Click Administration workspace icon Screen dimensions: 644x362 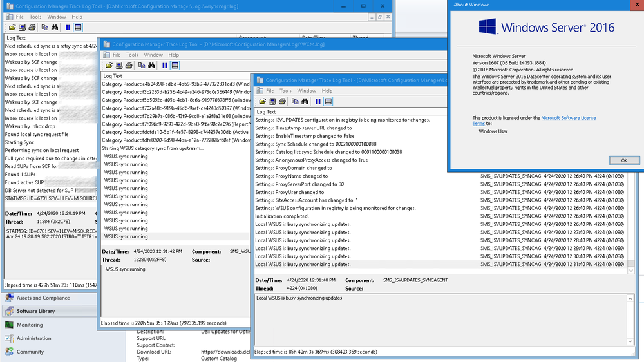click(x=9, y=338)
